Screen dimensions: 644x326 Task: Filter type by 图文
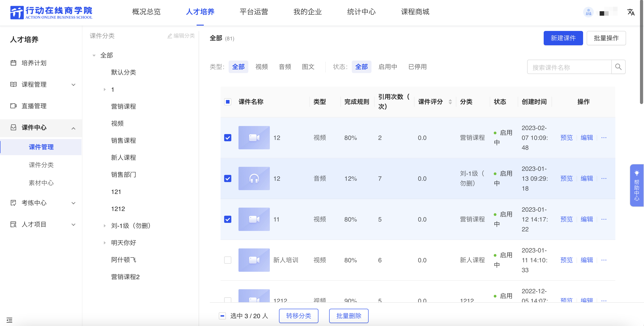(308, 67)
